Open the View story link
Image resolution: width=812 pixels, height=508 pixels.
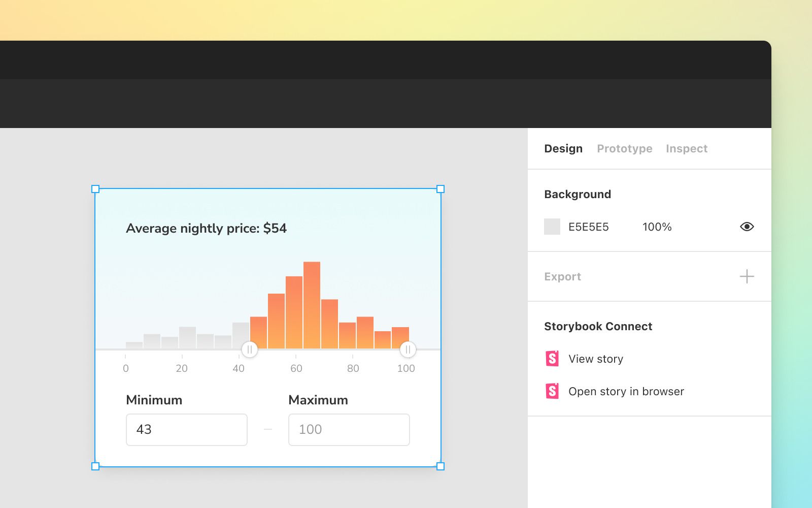596,359
